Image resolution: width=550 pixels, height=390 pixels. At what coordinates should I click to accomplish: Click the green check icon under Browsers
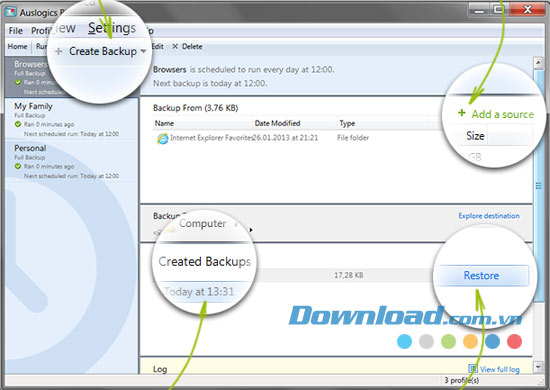coord(18,82)
